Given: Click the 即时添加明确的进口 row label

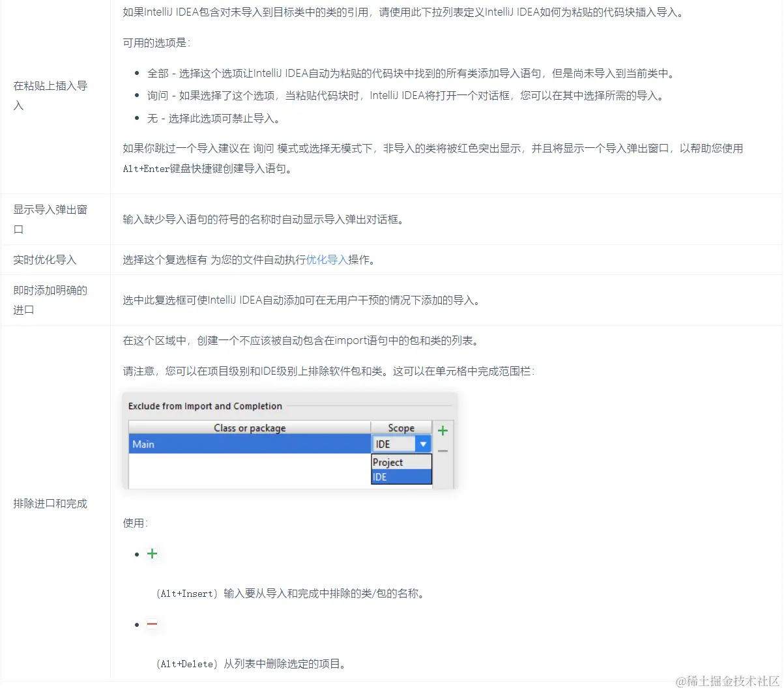Looking at the screenshot, I should pos(51,300).
